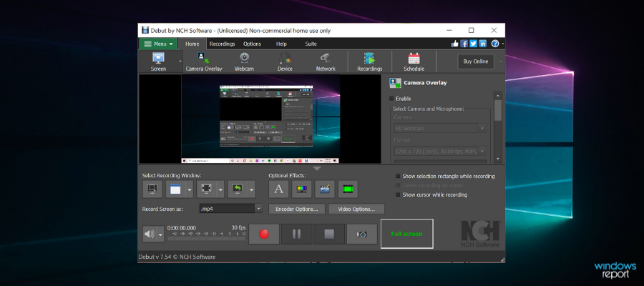
Task: Click the LinkedIn share icon
Action: coord(482,44)
